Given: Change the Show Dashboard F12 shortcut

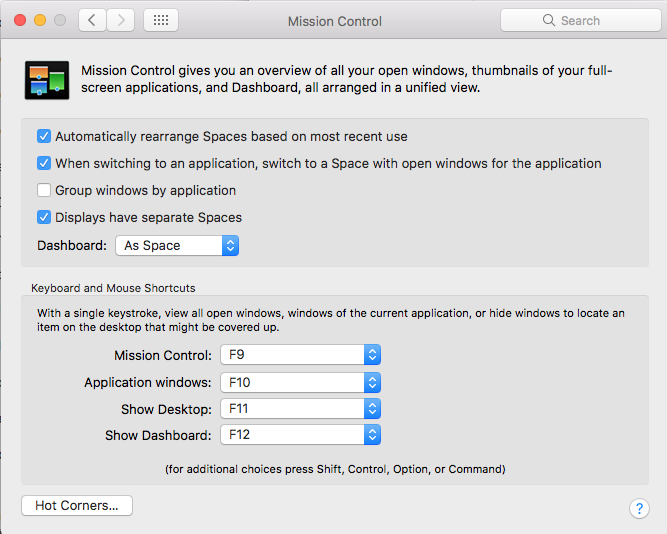Looking at the screenshot, I should pyautogui.click(x=300, y=434).
